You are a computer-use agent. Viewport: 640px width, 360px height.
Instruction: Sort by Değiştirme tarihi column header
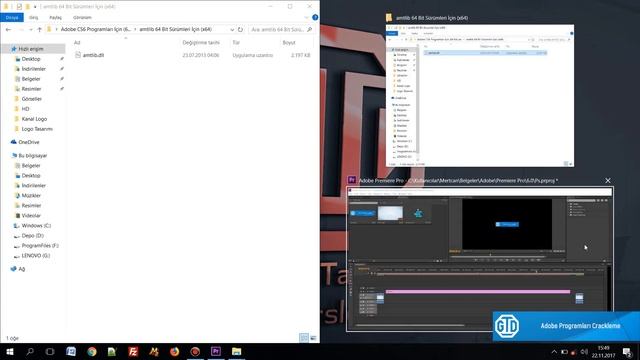(201, 42)
